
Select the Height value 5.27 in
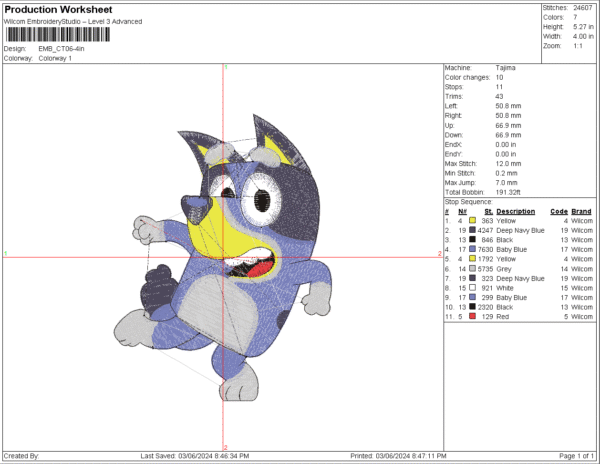point(583,27)
